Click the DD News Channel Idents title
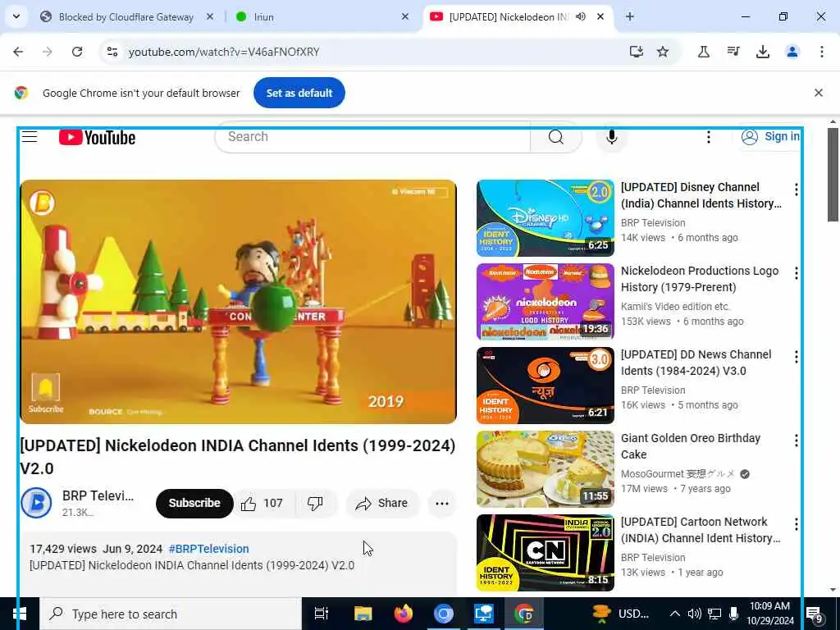840x630 pixels. [696, 363]
